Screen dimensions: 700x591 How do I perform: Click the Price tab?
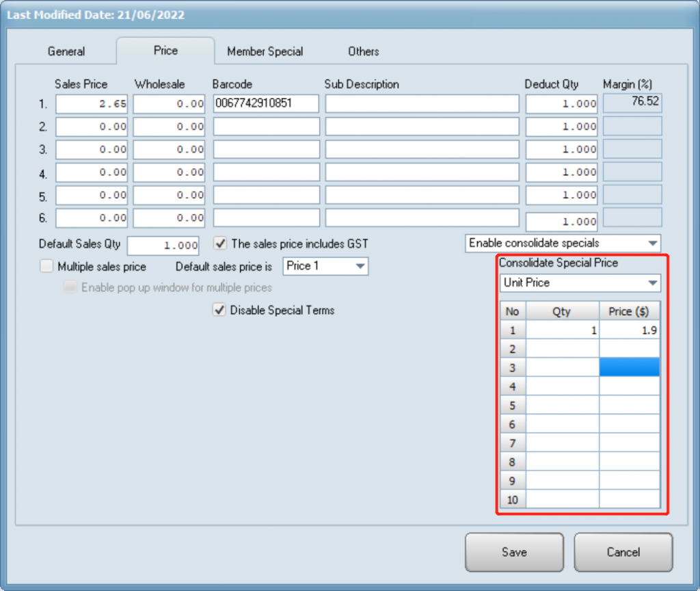165,51
